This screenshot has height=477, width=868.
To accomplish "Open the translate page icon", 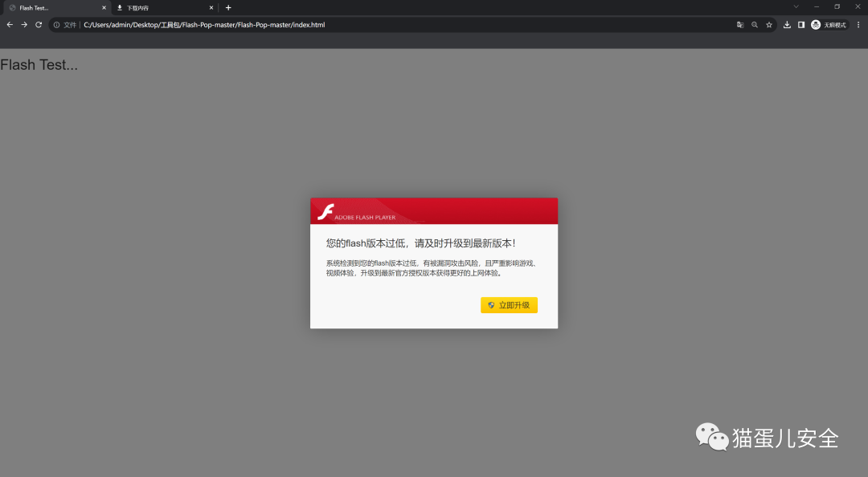I will (740, 25).
